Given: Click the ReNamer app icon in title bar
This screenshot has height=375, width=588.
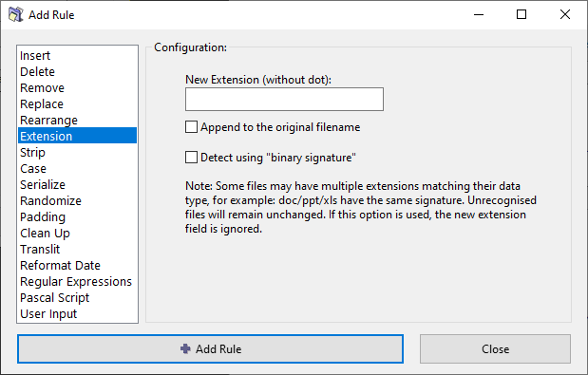Looking at the screenshot, I should (16, 14).
